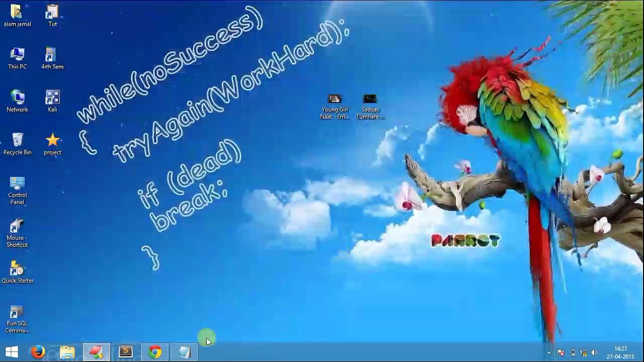Select the Control Panel desktop icon

(17, 190)
